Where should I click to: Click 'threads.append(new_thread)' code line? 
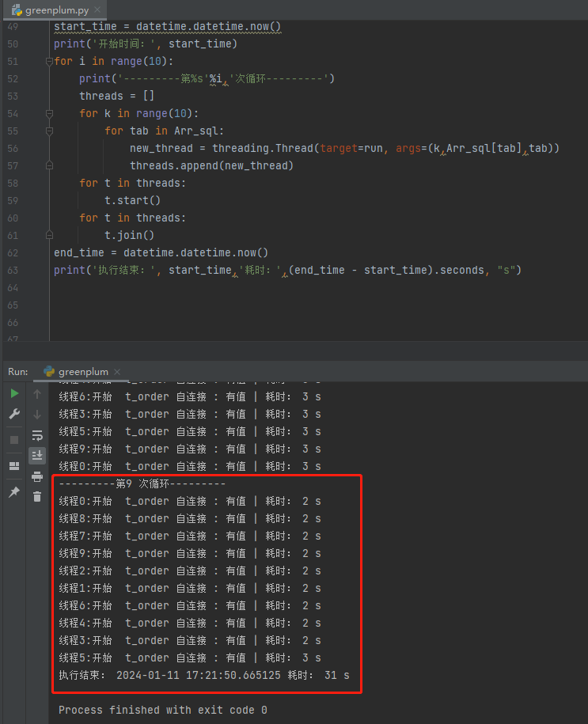[x=211, y=165]
